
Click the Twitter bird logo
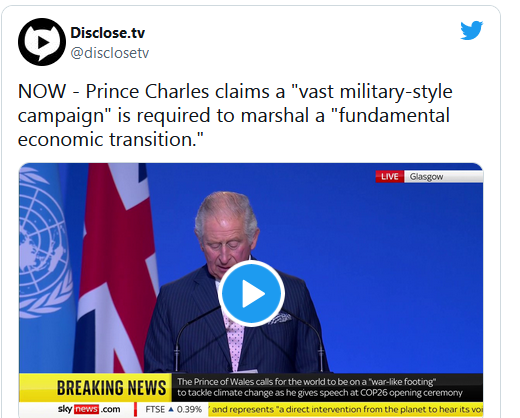pyautogui.click(x=471, y=30)
